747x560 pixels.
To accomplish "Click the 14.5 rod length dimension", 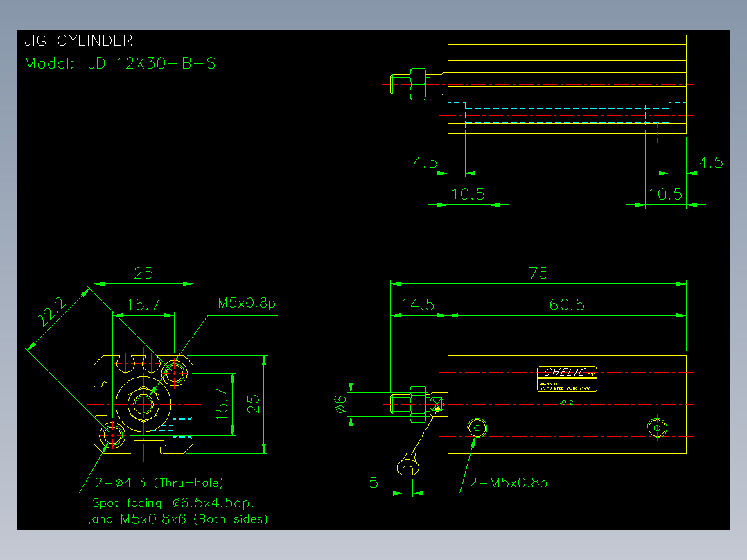I will 418,304.
